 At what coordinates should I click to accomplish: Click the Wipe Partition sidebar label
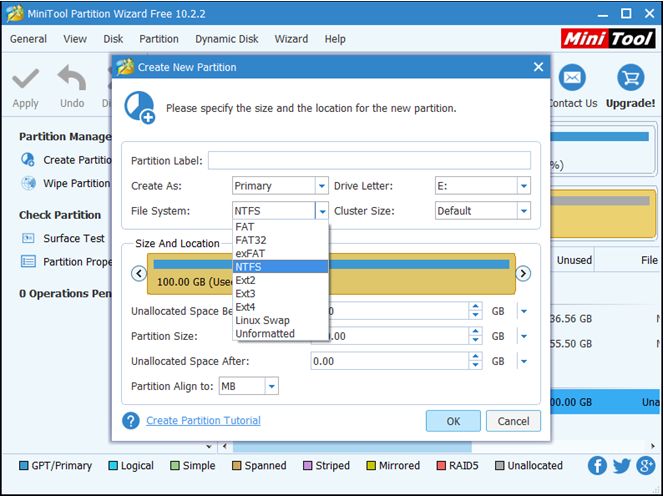(x=77, y=183)
